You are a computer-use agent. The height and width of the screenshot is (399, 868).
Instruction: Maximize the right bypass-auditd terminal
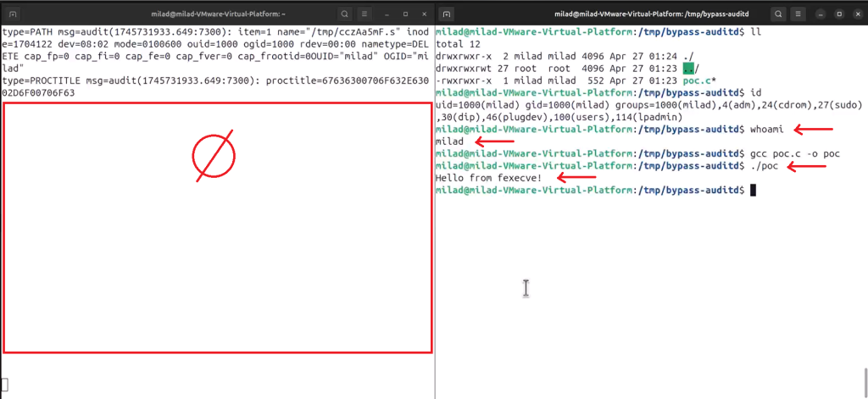pyautogui.click(x=839, y=14)
